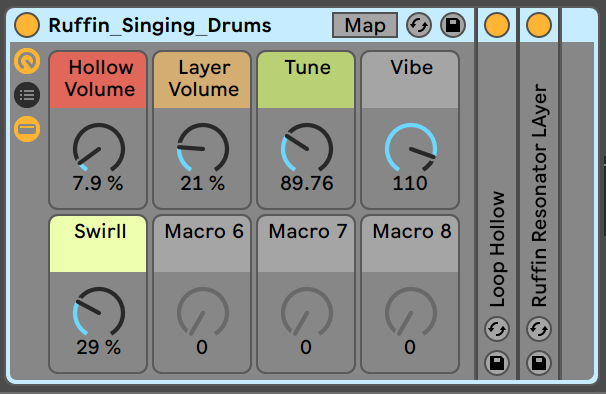Click the 7.9 % value
606x394 pixels.
coord(98,183)
